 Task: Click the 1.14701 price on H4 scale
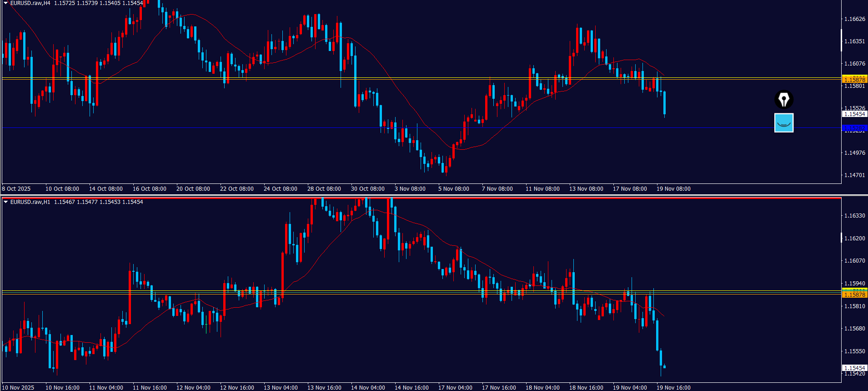(x=854, y=175)
